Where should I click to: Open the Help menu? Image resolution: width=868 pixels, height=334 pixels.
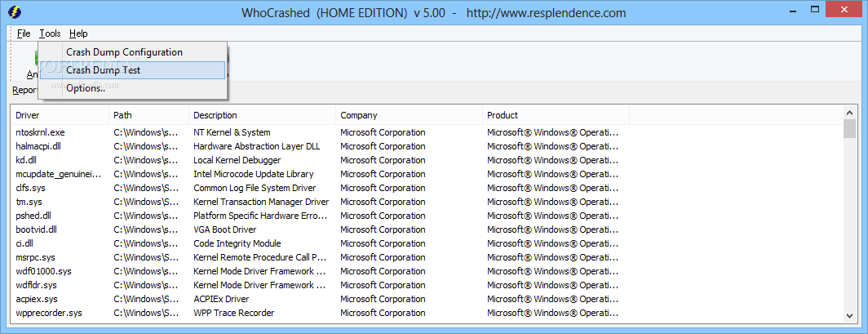click(x=78, y=33)
